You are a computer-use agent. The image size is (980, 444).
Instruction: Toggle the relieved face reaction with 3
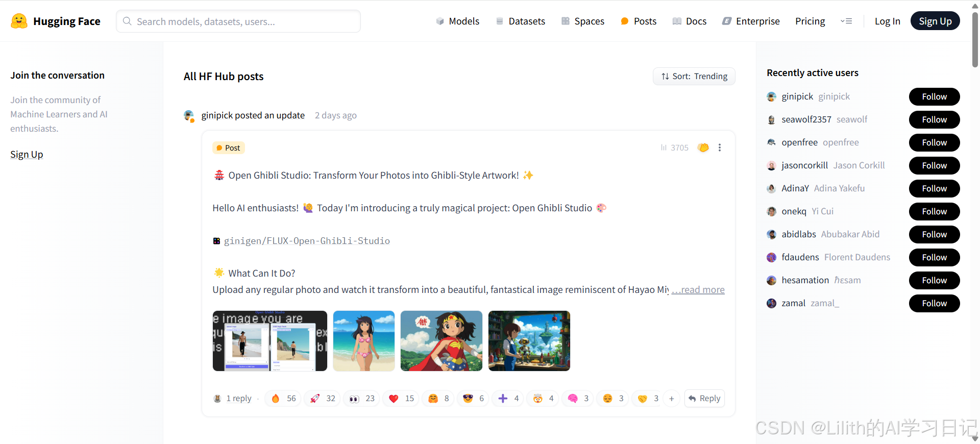click(x=613, y=399)
